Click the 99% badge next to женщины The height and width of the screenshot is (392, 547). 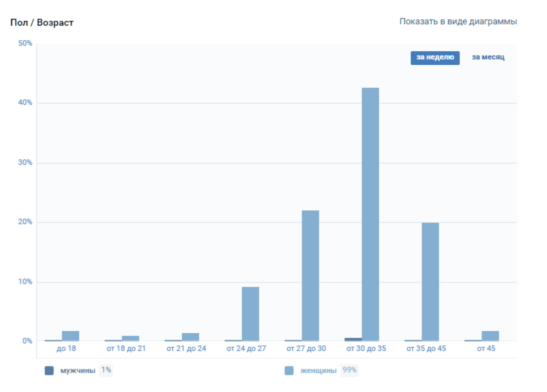coord(349,370)
